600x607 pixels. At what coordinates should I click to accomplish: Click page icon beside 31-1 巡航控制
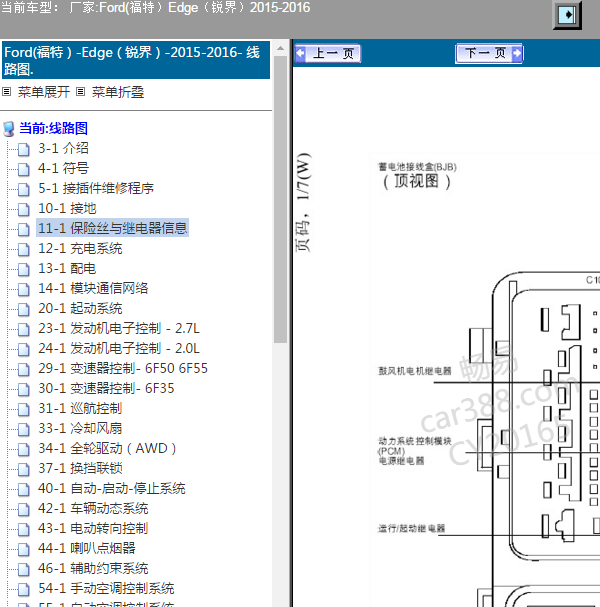pyautogui.click(x=24, y=409)
